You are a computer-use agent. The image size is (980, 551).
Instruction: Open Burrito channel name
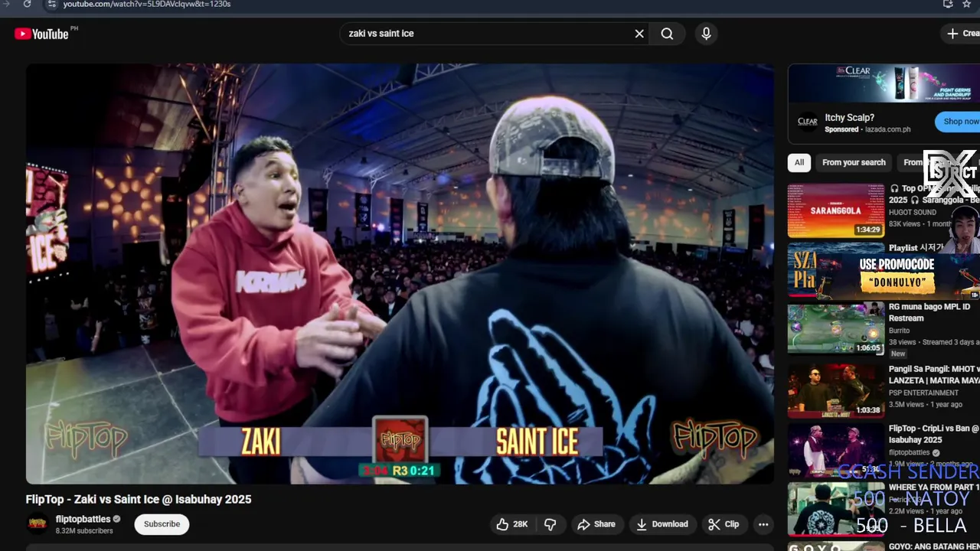click(x=900, y=331)
